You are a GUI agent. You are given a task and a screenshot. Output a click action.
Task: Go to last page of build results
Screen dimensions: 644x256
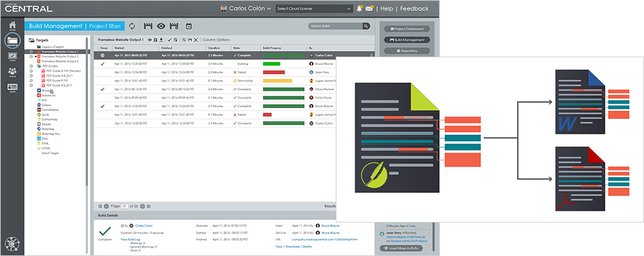(x=148, y=206)
